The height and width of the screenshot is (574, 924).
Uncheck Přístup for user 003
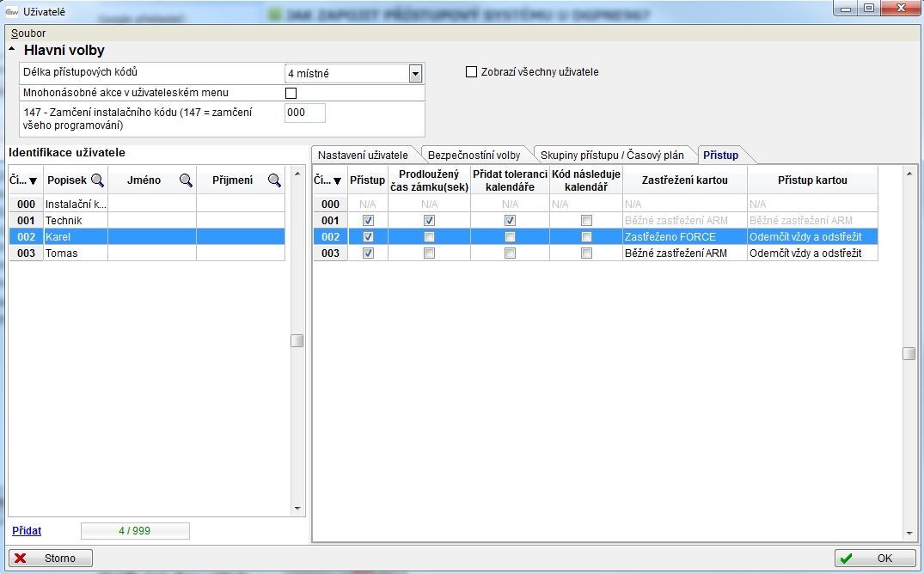[368, 253]
